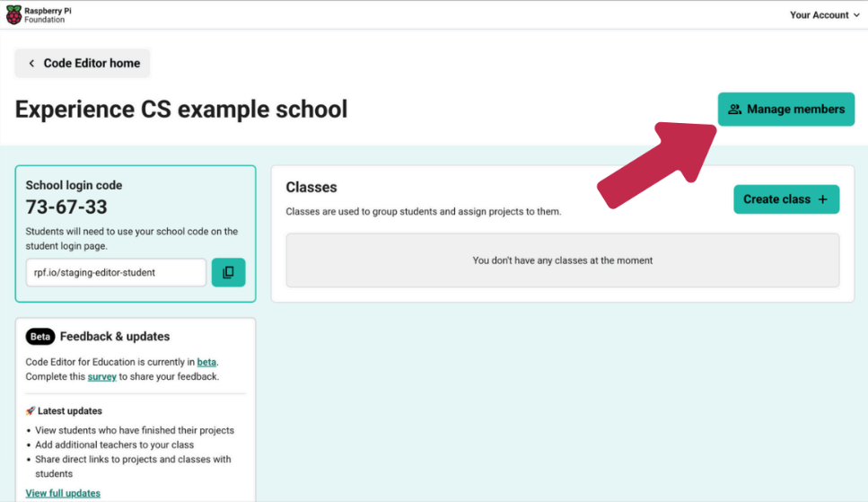Open the feedback survey link
The width and height of the screenshot is (868, 502).
coord(101,376)
